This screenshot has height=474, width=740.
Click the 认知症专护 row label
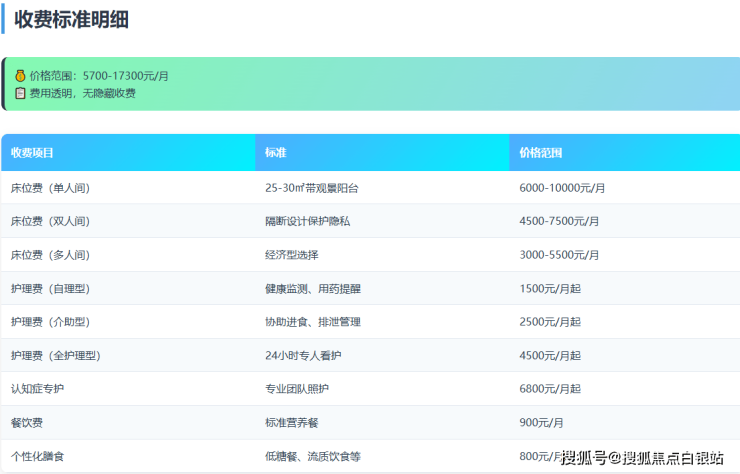[x=38, y=389]
